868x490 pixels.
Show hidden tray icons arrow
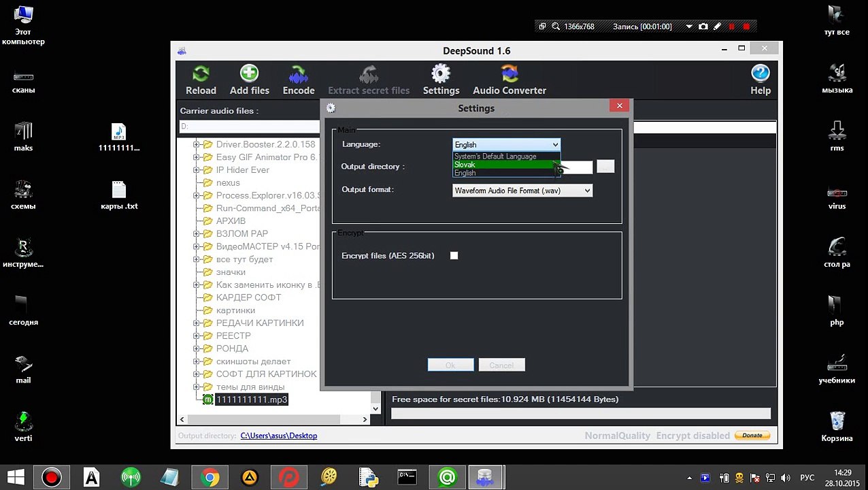[x=690, y=478]
